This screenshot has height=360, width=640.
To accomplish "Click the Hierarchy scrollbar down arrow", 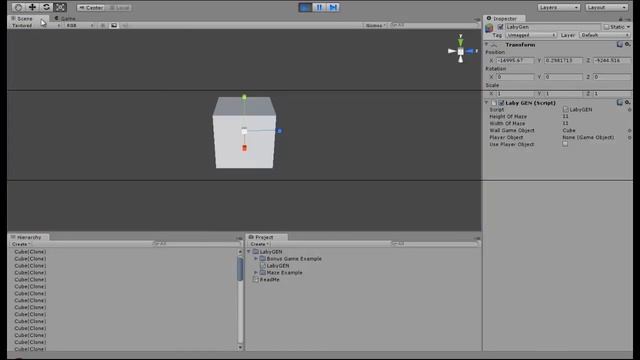I will [x=240, y=347].
